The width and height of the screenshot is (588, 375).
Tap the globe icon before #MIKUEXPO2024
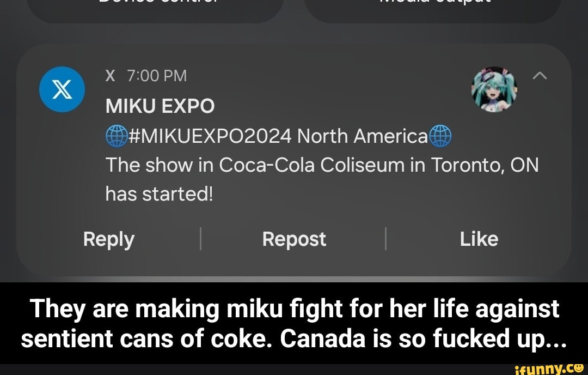tap(115, 136)
